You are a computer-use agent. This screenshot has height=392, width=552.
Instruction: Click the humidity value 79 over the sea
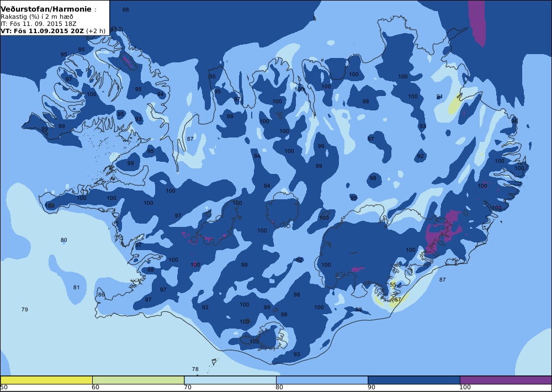pyautogui.click(x=25, y=309)
